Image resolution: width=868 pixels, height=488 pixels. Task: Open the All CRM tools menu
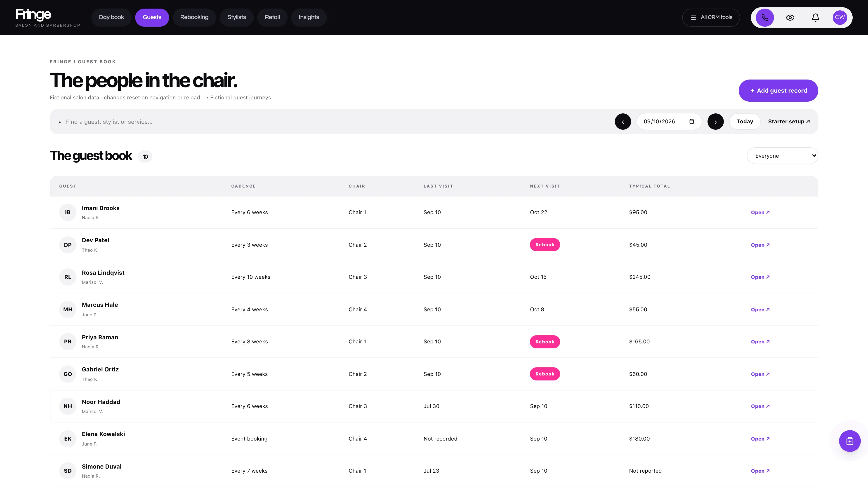(711, 18)
